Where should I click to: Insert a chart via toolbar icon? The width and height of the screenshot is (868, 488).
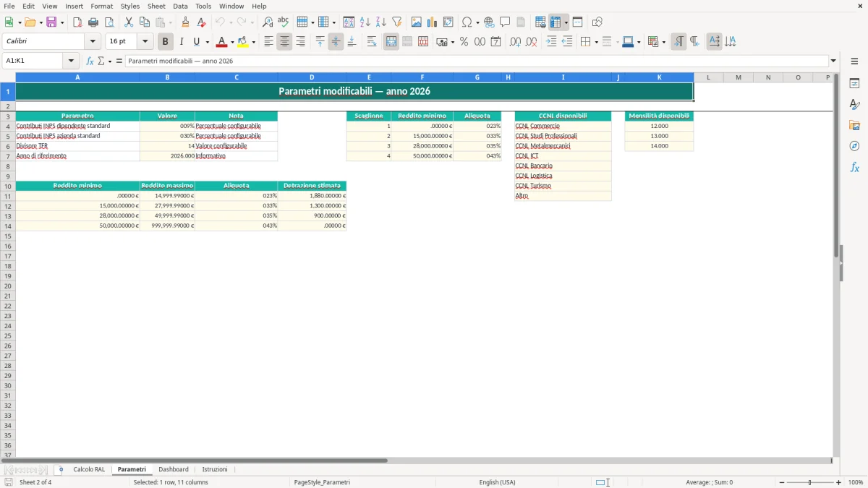click(x=433, y=22)
